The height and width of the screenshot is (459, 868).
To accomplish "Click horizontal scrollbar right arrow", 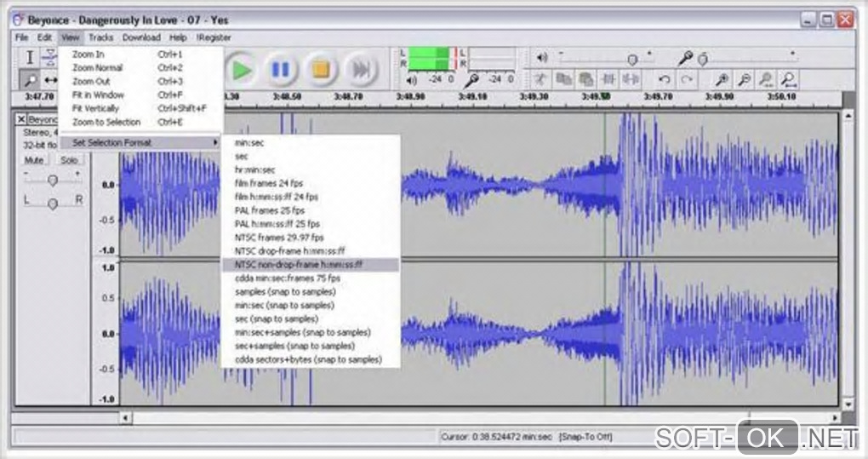I will point(835,418).
